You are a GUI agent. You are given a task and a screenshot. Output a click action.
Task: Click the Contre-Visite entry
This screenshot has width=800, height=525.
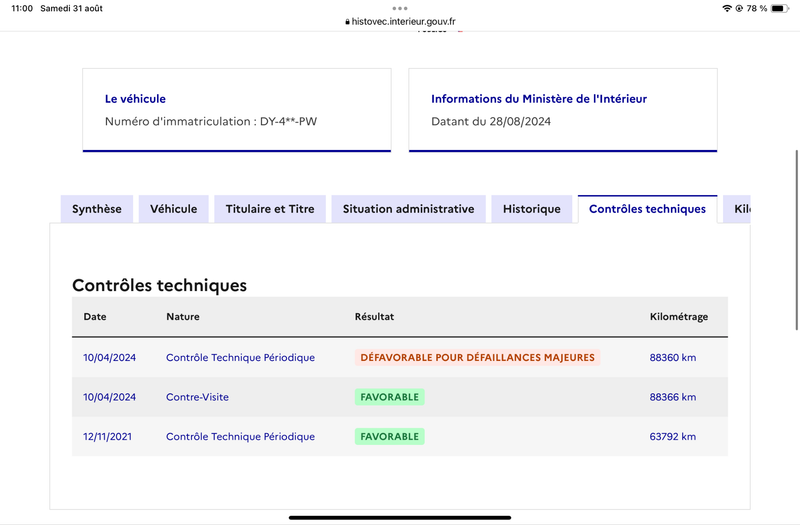click(197, 397)
